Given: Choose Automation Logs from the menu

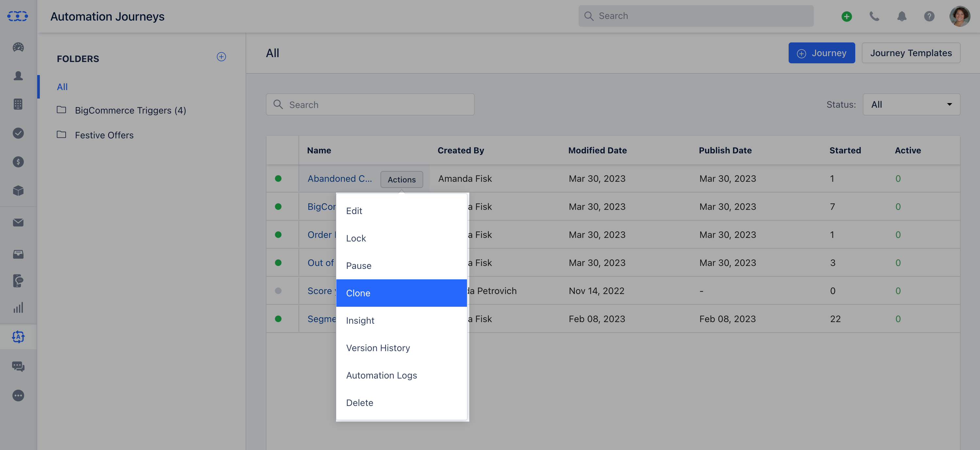Looking at the screenshot, I should 401,375.
